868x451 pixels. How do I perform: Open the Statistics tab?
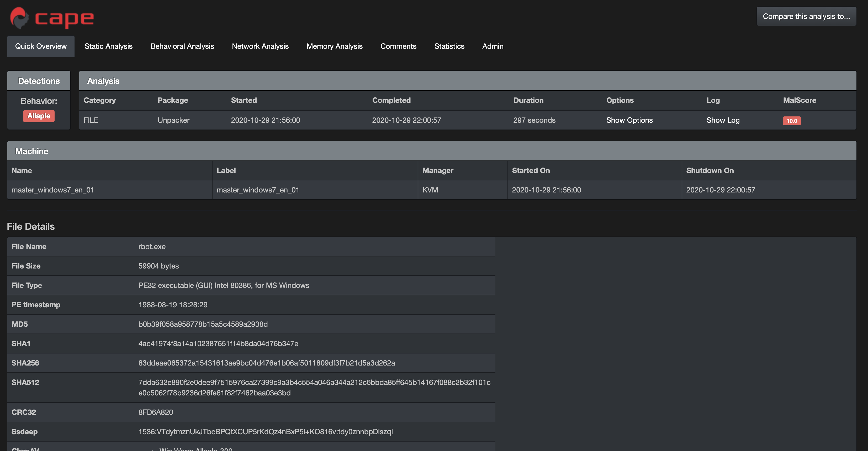tap(449, 46)
